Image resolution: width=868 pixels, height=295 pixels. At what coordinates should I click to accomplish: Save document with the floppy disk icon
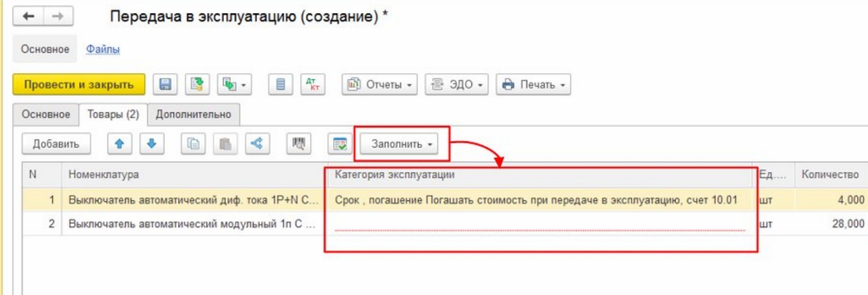tap(165, 84)
